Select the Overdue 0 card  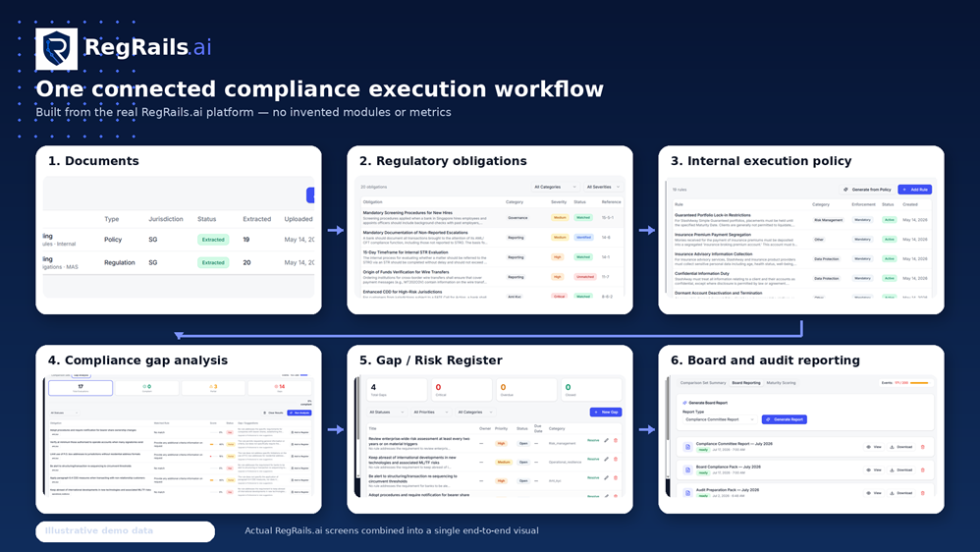pos(526,390)
